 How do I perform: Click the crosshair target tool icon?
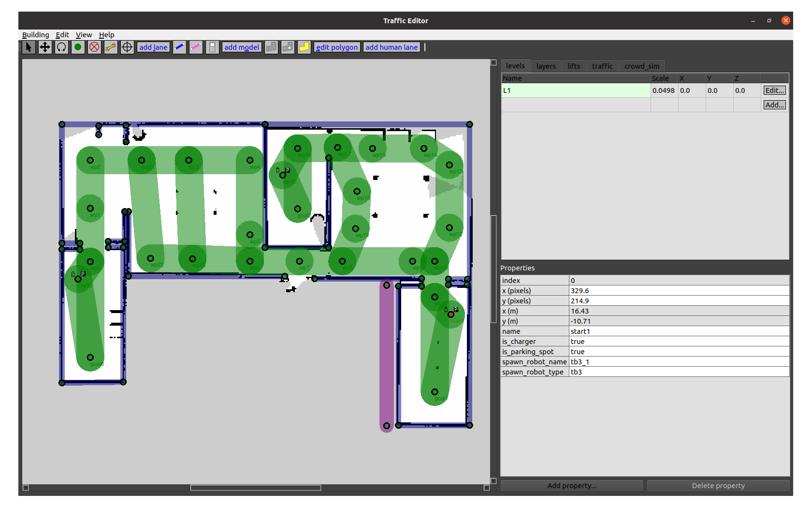point(127,47)
